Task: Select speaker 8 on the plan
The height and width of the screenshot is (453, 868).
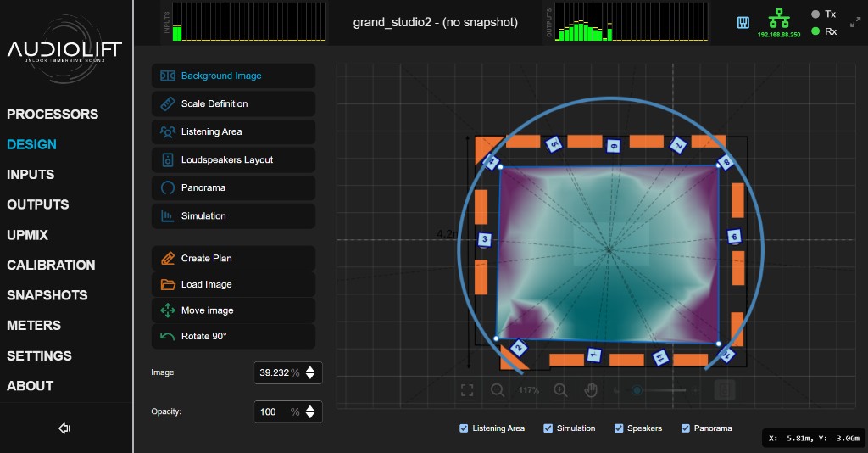Action: (x=726, y=162)
